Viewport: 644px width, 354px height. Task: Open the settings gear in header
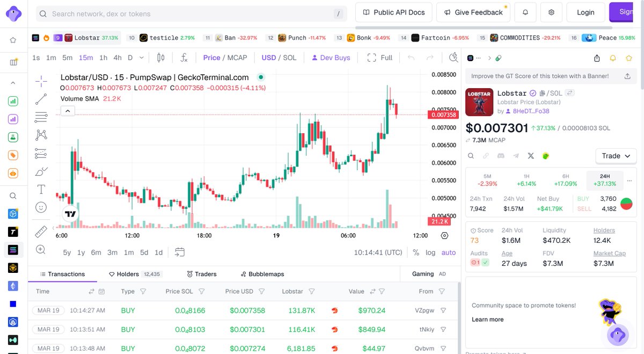(x=551, y=12)
